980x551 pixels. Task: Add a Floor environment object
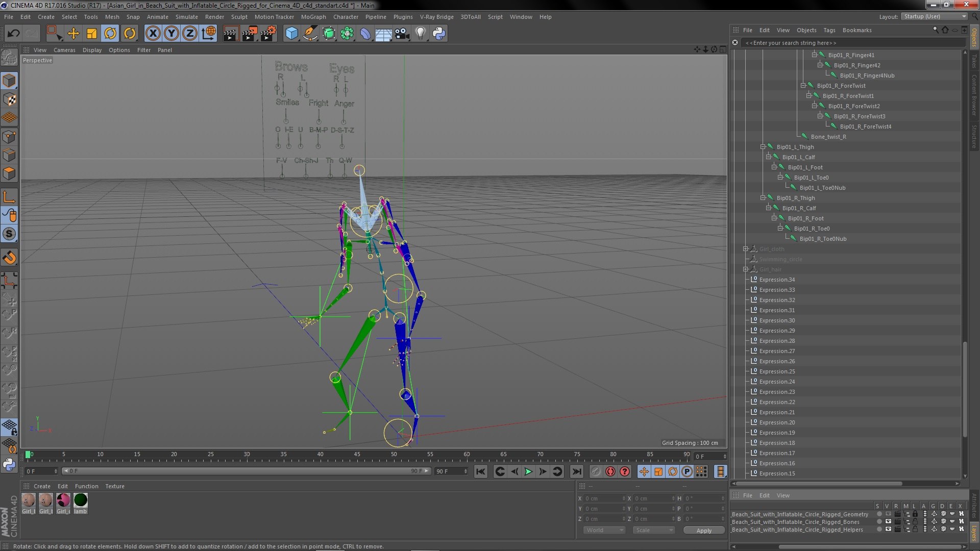tap(384, 34)
